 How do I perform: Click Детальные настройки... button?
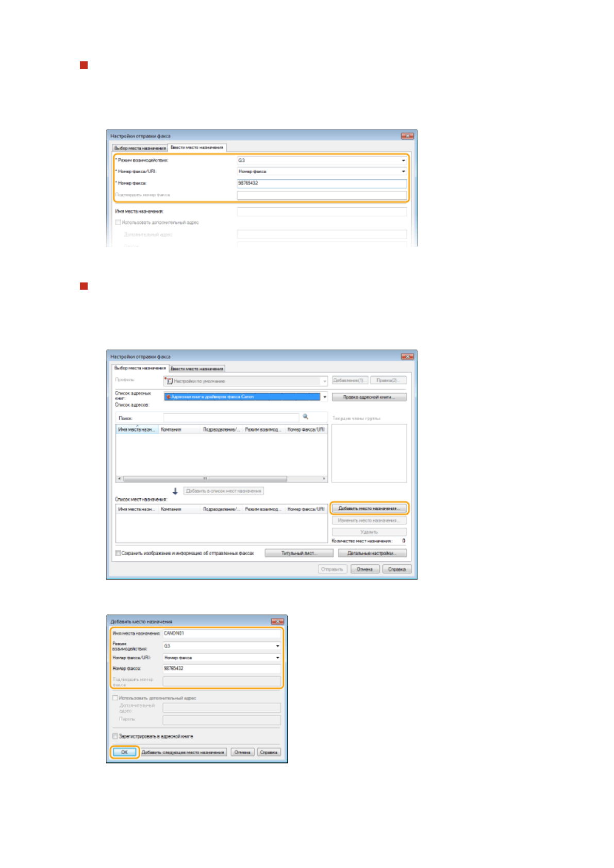pos(372,553)
